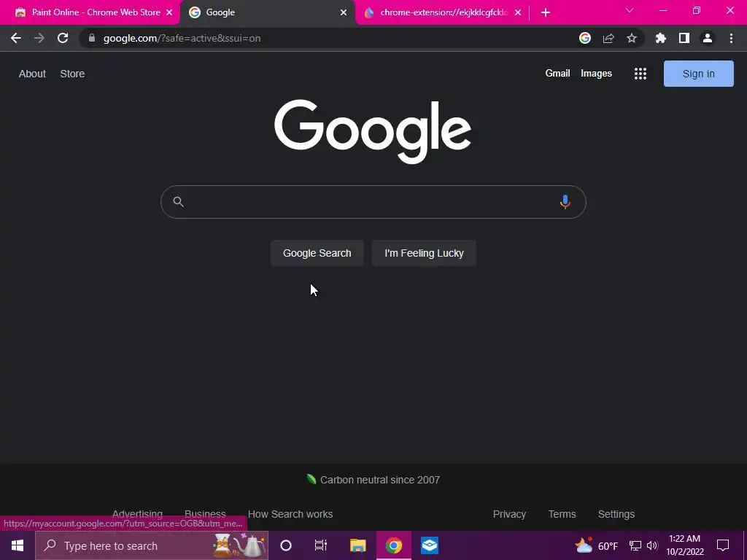Sign in with the blue button

[698, 74]
